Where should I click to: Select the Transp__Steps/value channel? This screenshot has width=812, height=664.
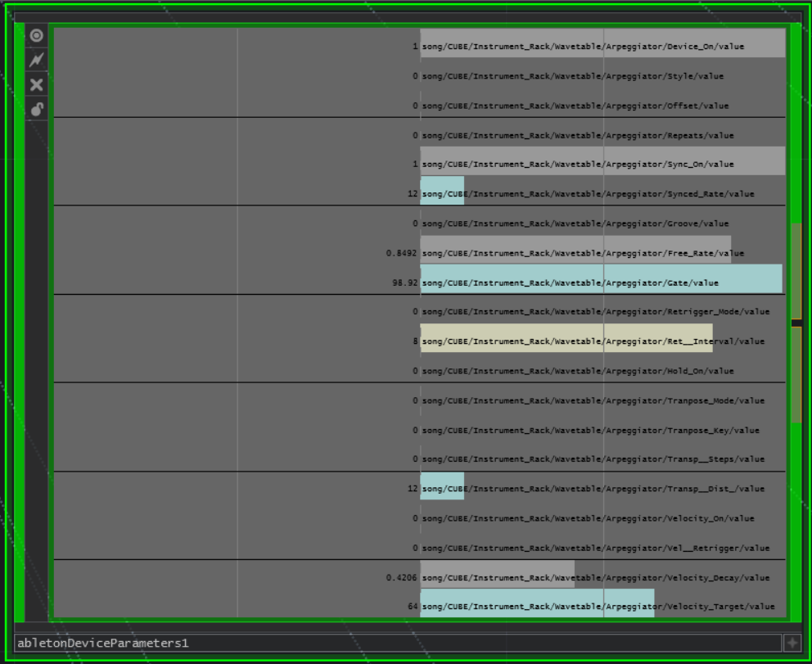(593, 458)
